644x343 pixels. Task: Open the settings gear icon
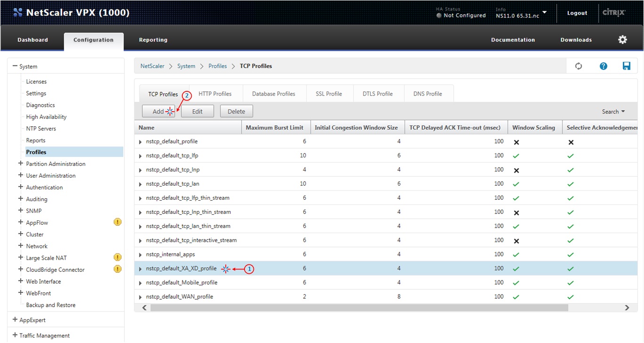tap(623, 40)
